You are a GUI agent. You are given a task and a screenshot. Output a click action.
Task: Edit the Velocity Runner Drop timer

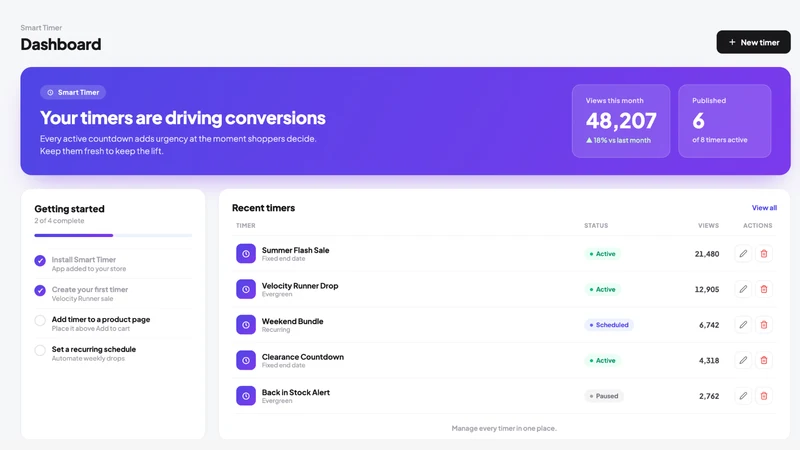743,289
